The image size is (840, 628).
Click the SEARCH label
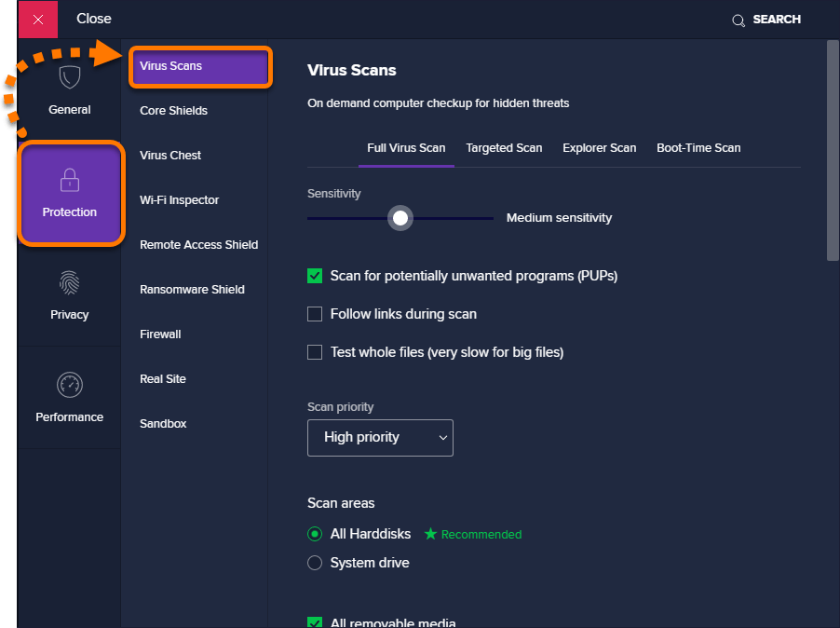pyautogui.click(x=777, y=20)
